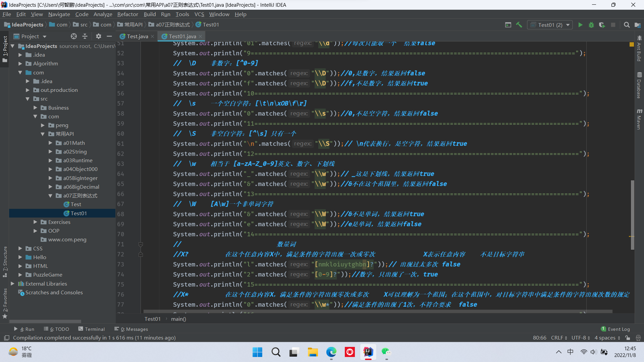Open the Test01 (2) run configuration dropdown
Screen dimensions: 644x362
click(550, 25)
